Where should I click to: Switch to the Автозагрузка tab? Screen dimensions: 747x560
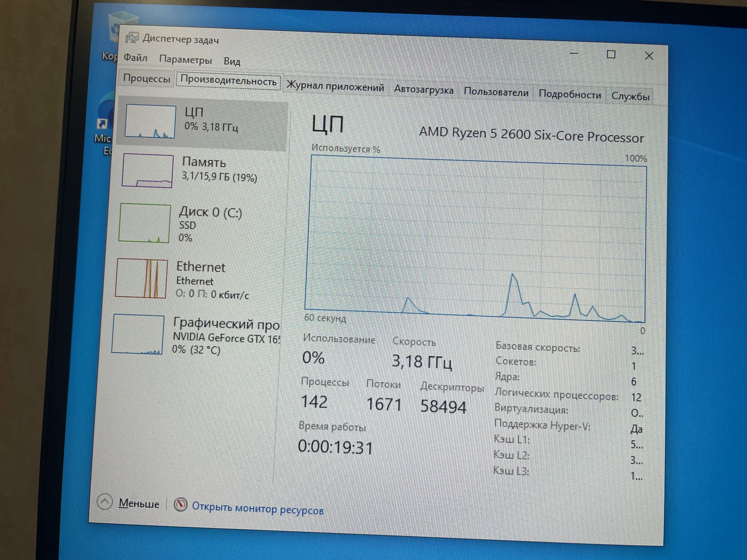pos(424,90)
